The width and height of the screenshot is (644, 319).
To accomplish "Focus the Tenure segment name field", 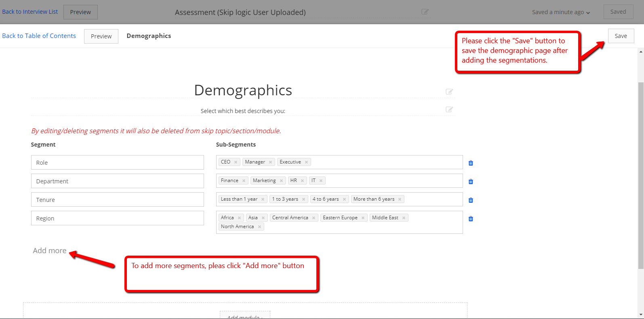I will pyautogui.click(x=118, y=199).
